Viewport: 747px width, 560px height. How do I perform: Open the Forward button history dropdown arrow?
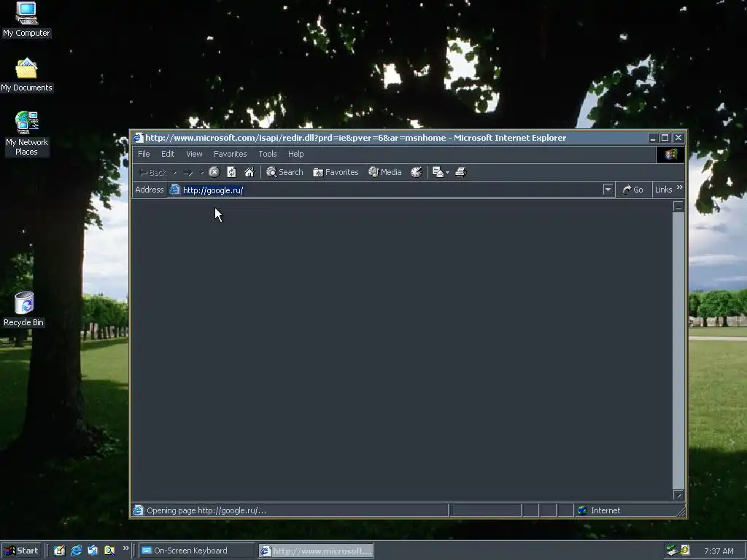(x=201, y=172)
